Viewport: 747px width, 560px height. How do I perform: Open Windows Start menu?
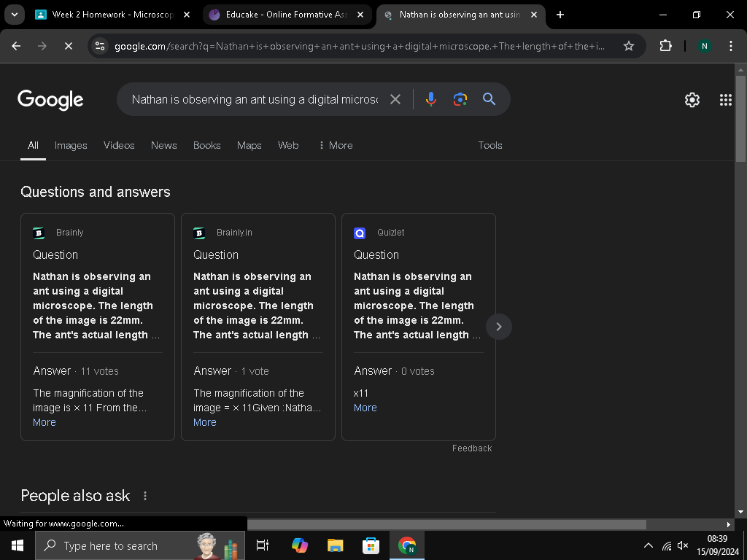18,545
